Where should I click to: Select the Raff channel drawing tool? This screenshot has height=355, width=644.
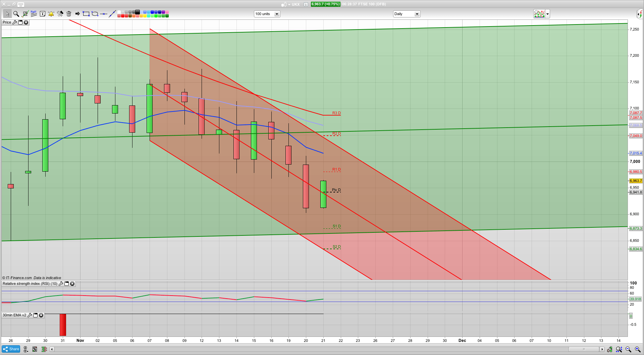click(x=34, y=14)
